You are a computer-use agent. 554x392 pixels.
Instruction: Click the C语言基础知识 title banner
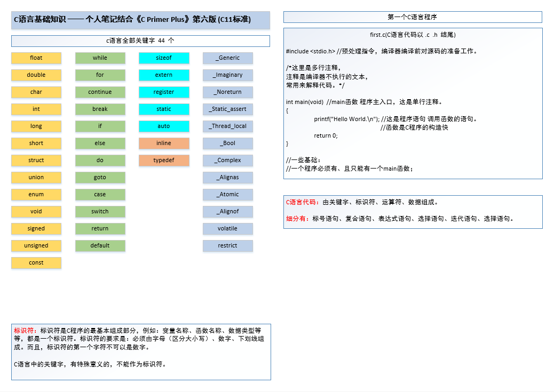140,20
